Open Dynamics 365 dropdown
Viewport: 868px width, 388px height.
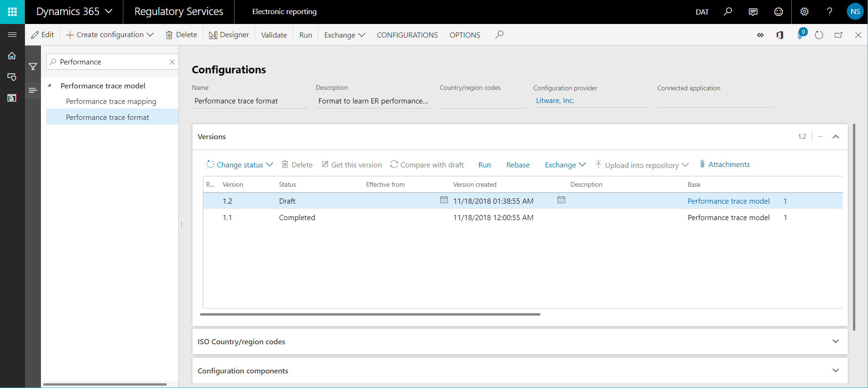point(74,12)
